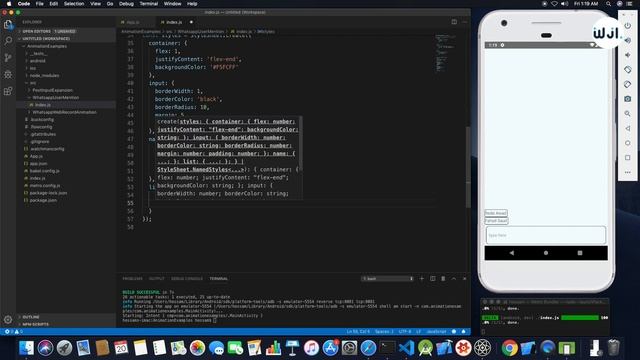Click emulator sidebar home circle
This screenshot has height=360, width=640.
(x=628, y=143)
